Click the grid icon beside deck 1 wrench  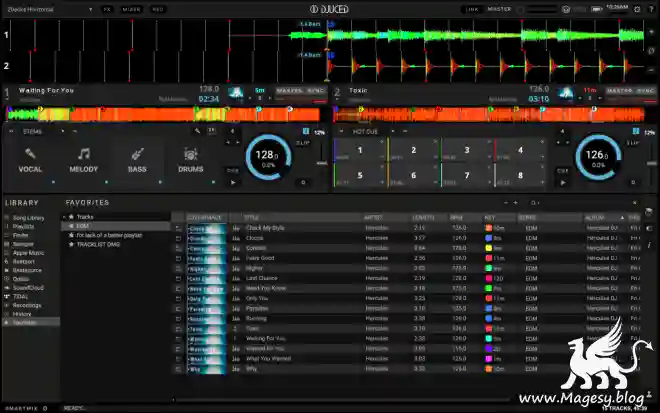coord(212,131)
